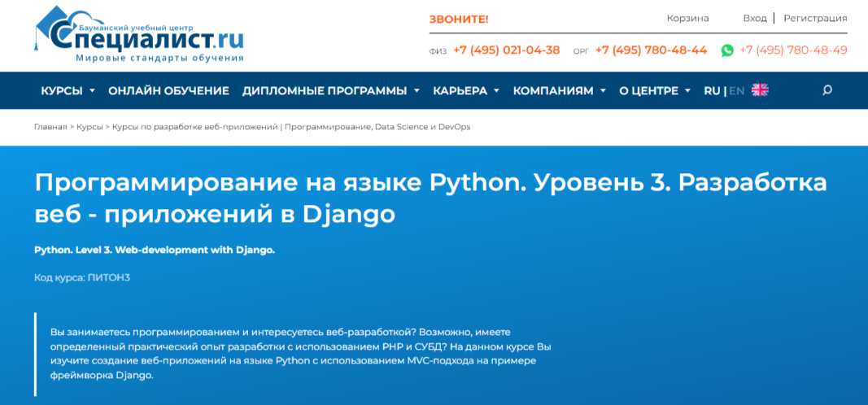Go to Главная breadcrumb
The height and width of the screenshot is (405, 868).
(51, 127)
